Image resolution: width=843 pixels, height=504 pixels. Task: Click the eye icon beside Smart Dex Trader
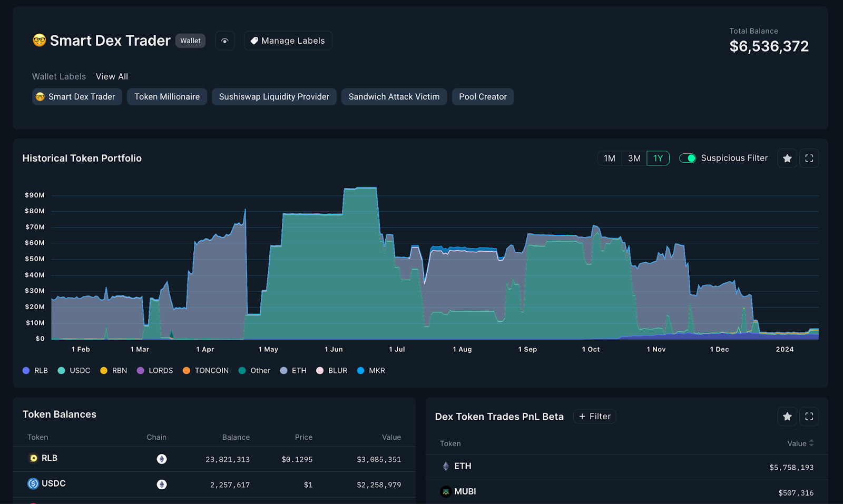tap(225, 41)
